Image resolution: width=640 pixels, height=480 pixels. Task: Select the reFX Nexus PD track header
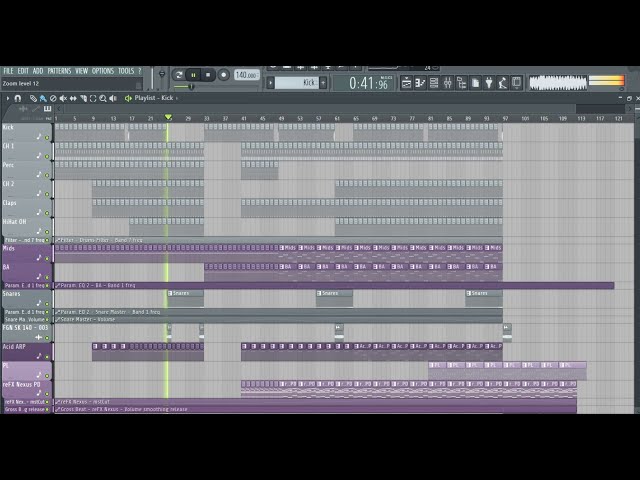[27, 389]
